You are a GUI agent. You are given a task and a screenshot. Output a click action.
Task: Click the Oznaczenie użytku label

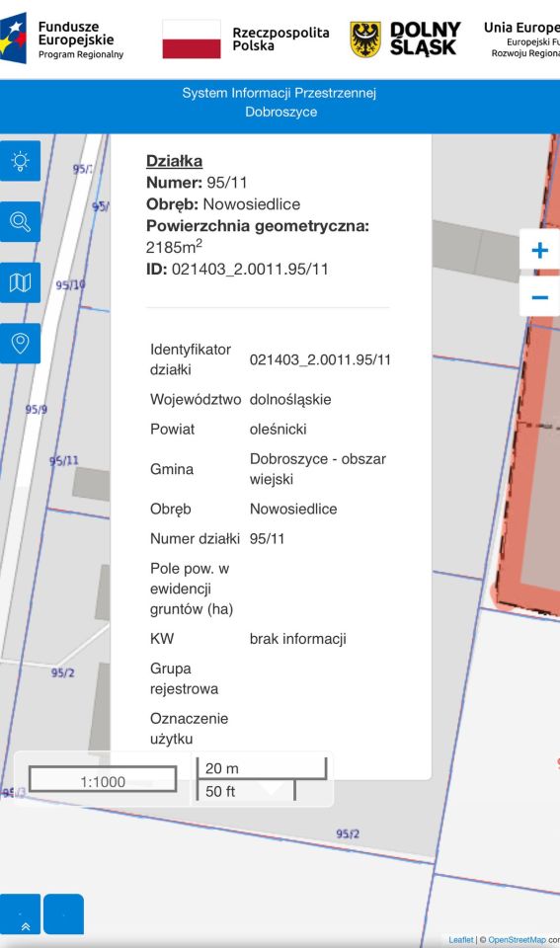point(189,729)
